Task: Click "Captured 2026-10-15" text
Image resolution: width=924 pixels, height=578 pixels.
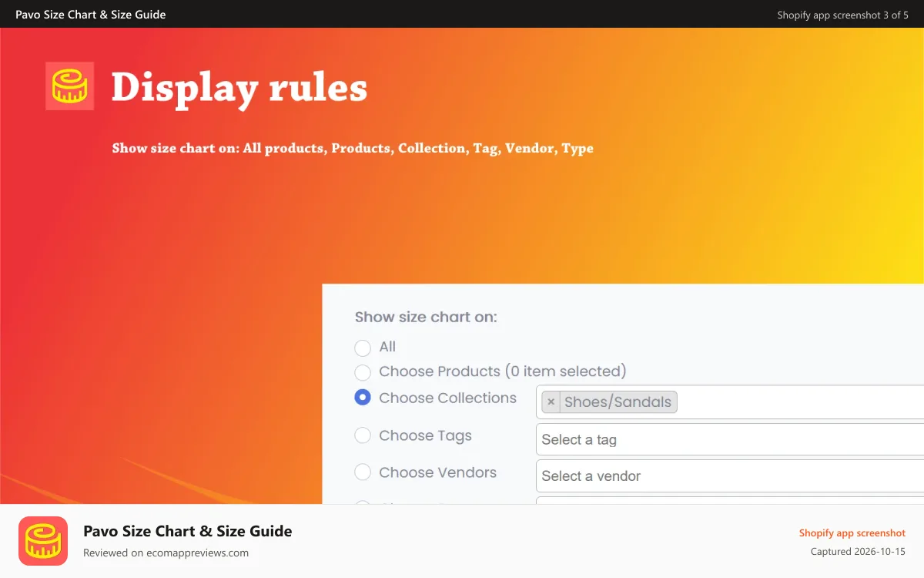Action: 858,552
